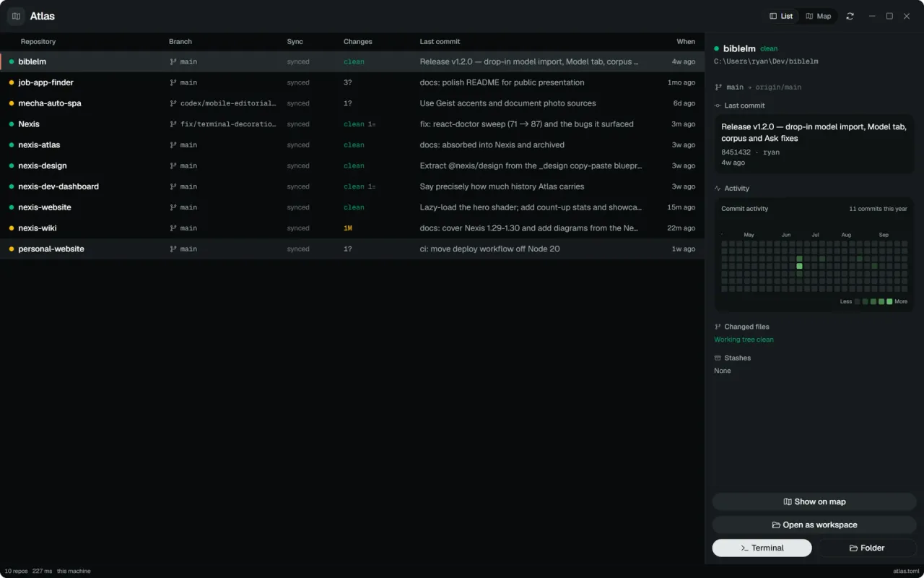The image size is (924, 578).
Task: Switch to Map view
Action: (819, 16)
